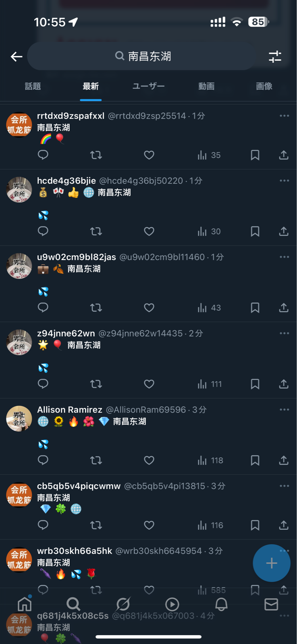The width and height of the screenshot is (297, 644).
Task: Bookmark the hcde4g36bjie post
Action: point(255,231)
